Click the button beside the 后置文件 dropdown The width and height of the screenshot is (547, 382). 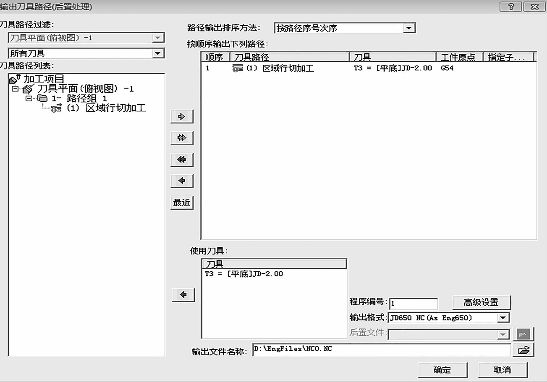tap(524, 334)
